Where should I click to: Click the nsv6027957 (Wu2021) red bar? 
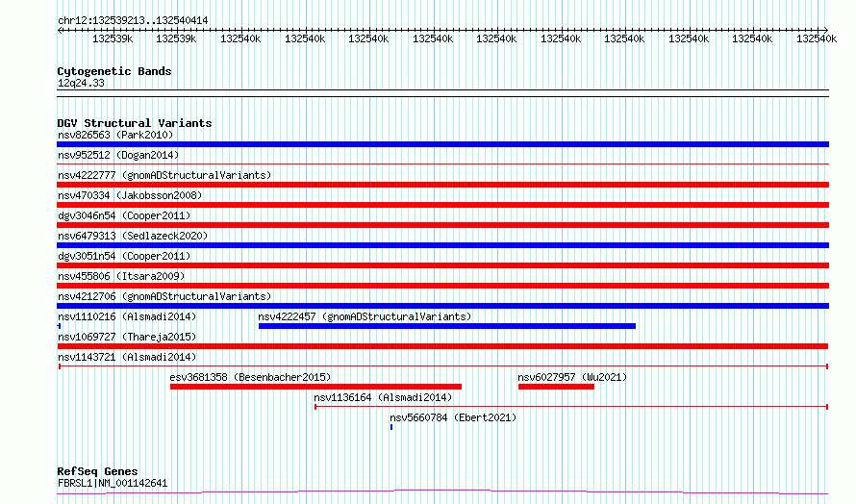click(556, 387)
